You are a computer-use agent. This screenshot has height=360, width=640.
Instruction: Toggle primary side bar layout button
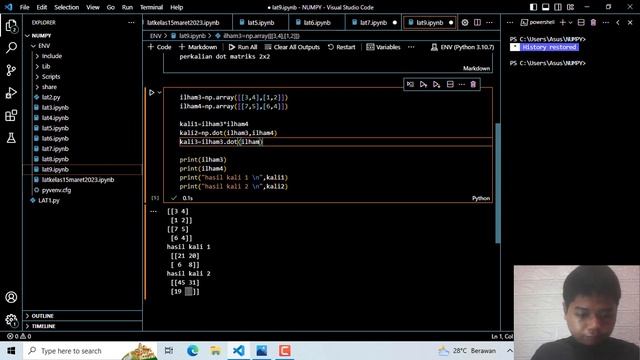click(533, 7)
